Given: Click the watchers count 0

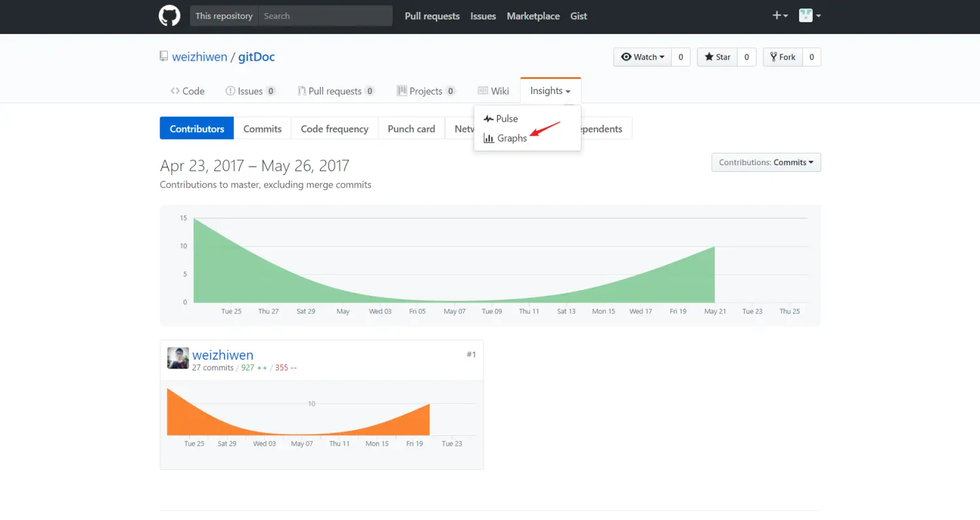Looking at the screenshot, I should coord(680,57).
